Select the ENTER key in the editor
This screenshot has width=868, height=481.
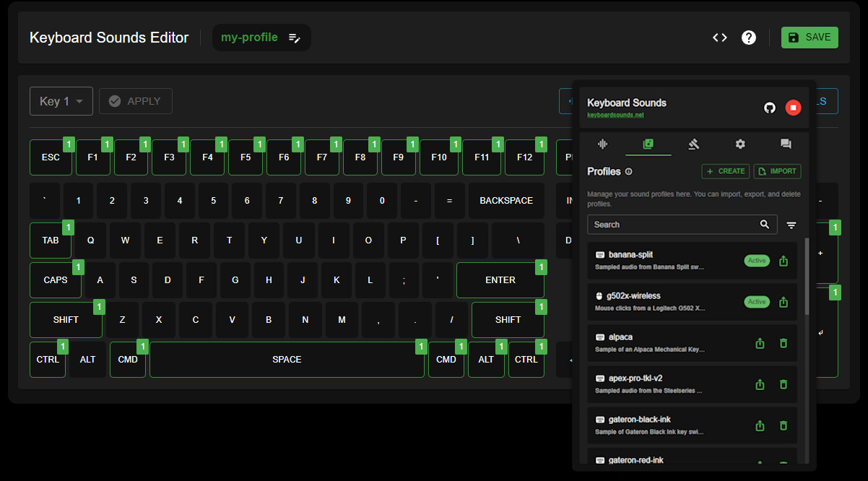(500, 280)
